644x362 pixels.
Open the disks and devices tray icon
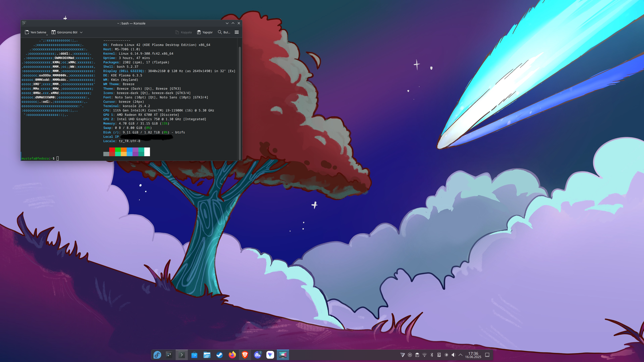coord(439,355)
